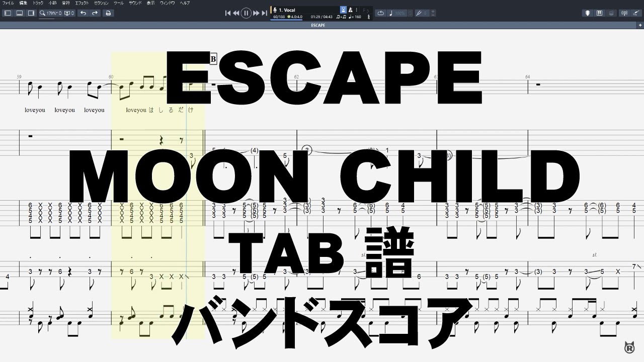Open the サウンド menu
The width and height of the screenshot is (644, 362).
(135, 3)
